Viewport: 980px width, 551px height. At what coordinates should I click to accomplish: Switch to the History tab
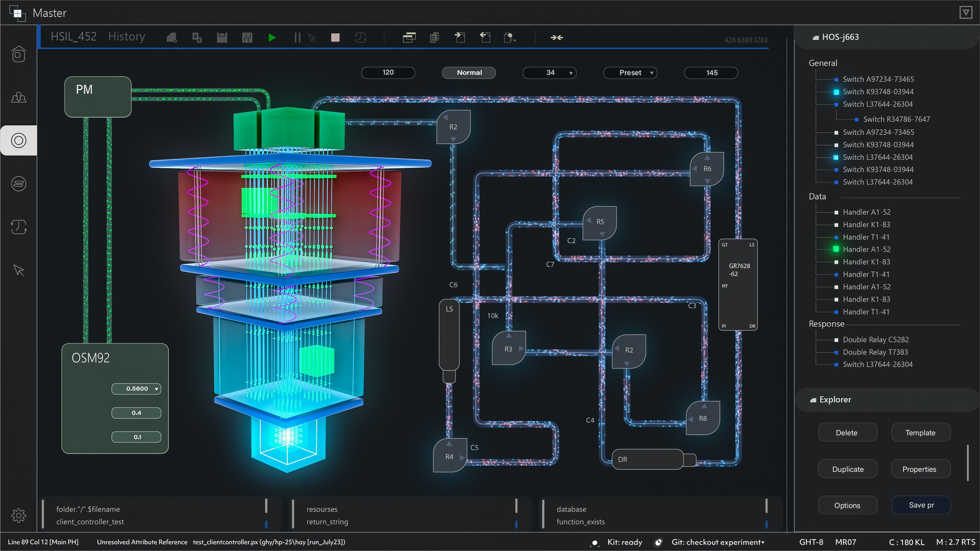pyautogui.click(x=126, y=36)
